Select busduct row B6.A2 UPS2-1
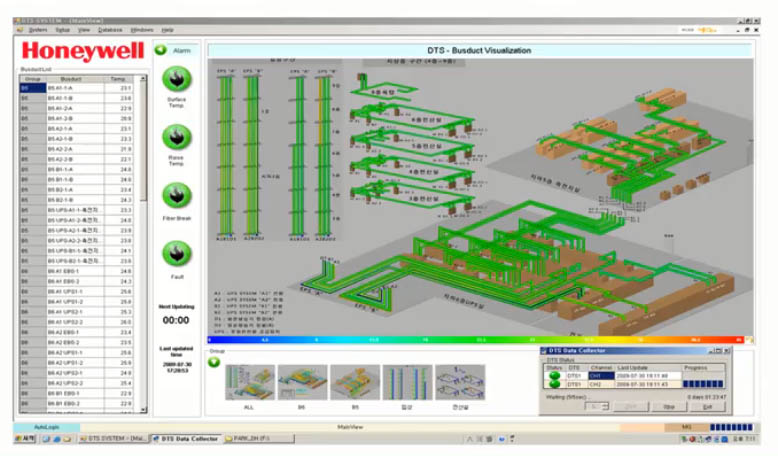This screenshot has width=778, height=456. pyautogui.click(x=76, y=373)
